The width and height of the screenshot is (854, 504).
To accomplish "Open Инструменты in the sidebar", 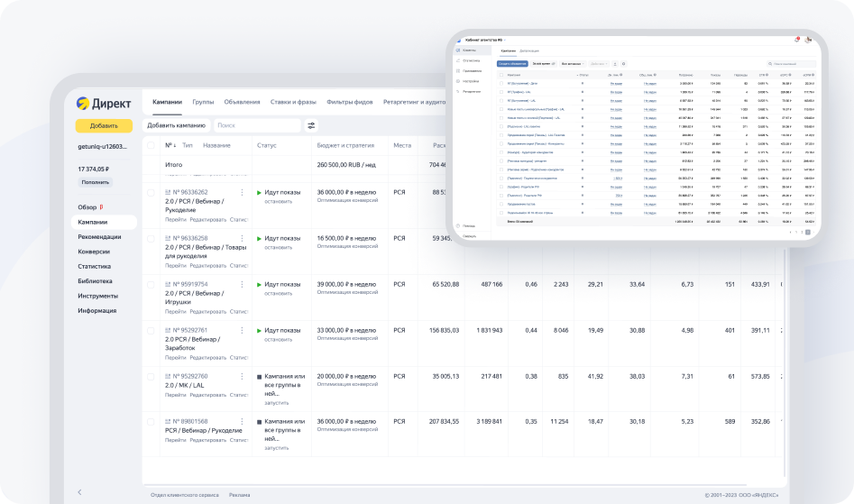I will 98,296.
